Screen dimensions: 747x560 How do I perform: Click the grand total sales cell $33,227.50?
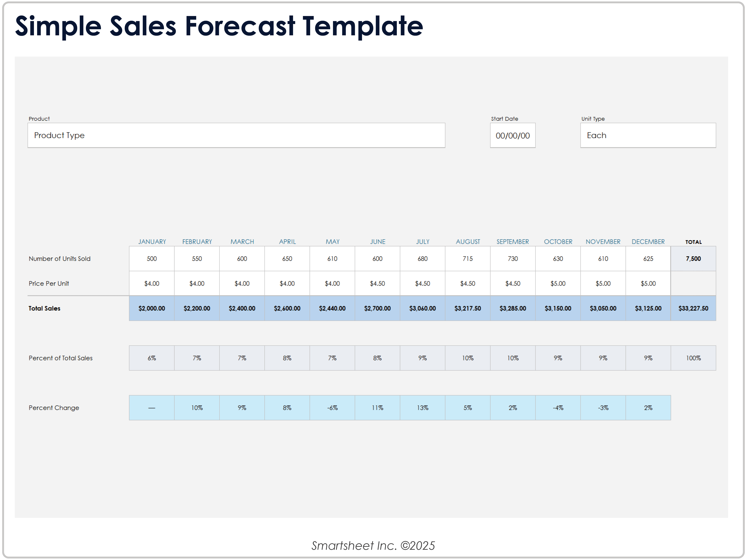click(693, 308)
